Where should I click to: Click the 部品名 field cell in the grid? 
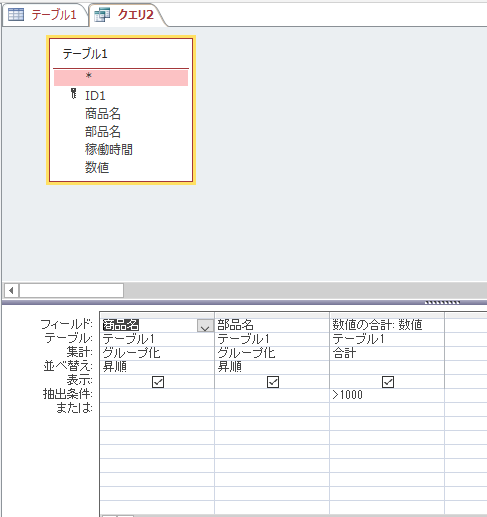click(272, 325)
